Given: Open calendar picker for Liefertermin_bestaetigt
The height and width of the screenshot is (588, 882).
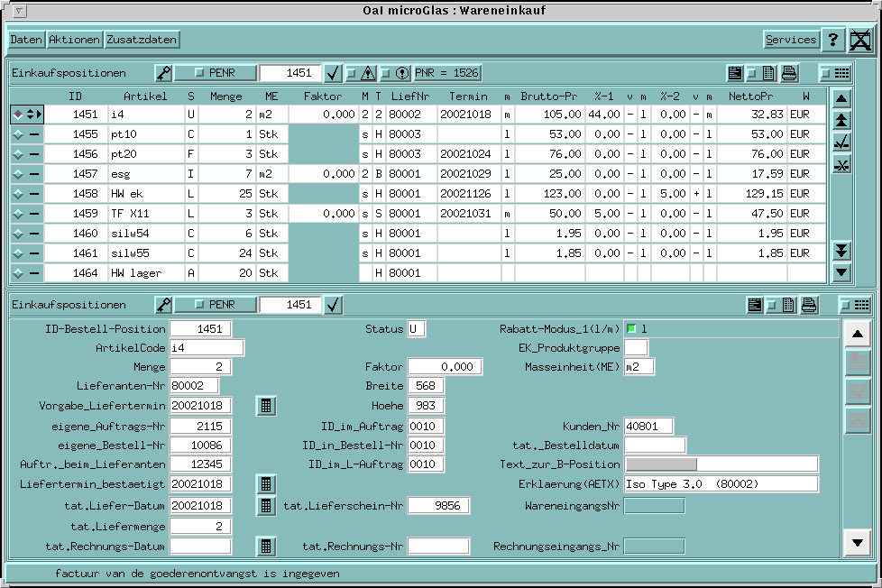Looking at the screenshot, I should (265, 485).
